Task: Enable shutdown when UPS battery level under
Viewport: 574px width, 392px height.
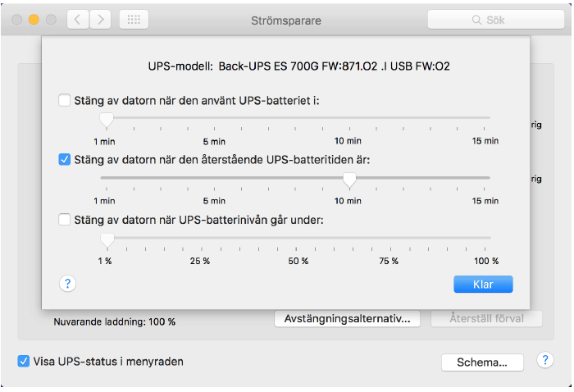Action: (65, 220)
